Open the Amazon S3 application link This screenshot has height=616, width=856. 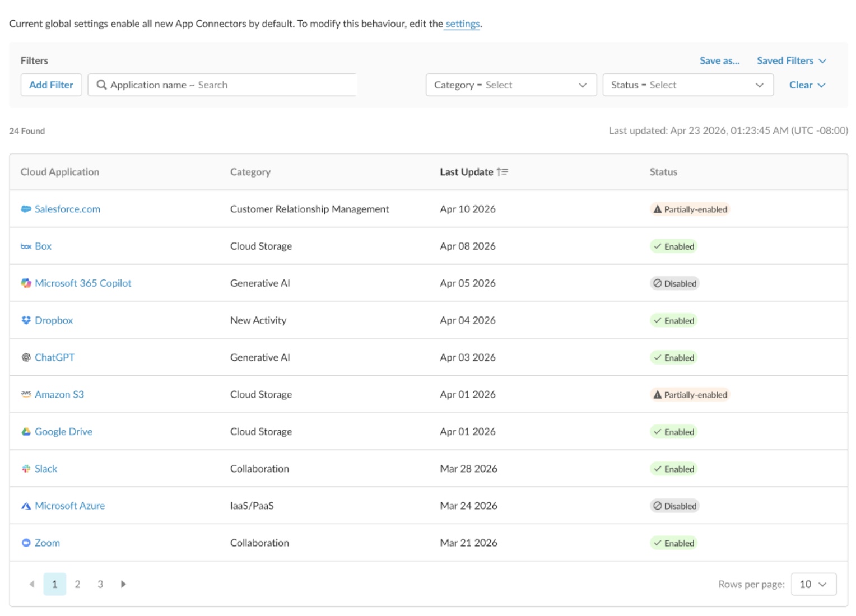pyautogui.click(x=59, y=394)
